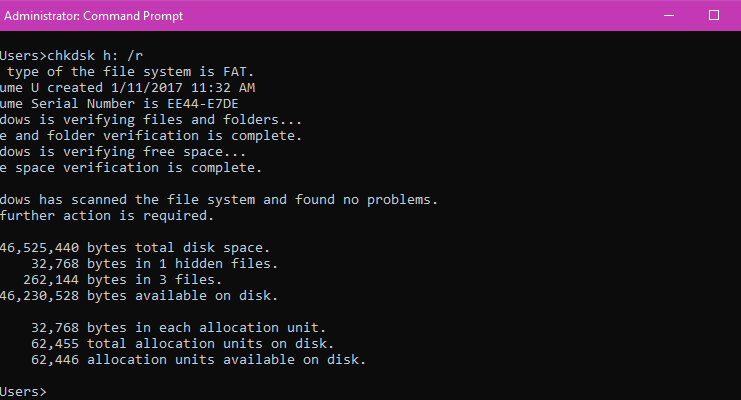
Task: Click the verifying files and folders line
Action: point(151,120)
